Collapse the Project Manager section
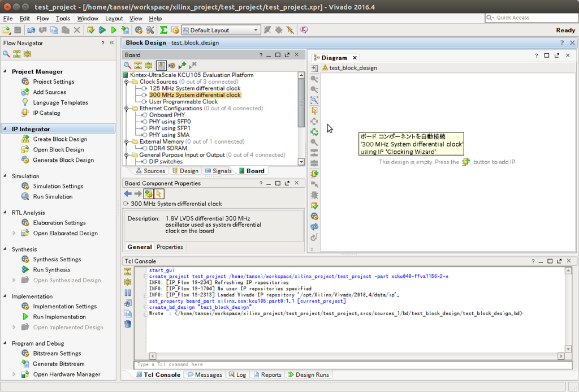 (x=5, y=71)
